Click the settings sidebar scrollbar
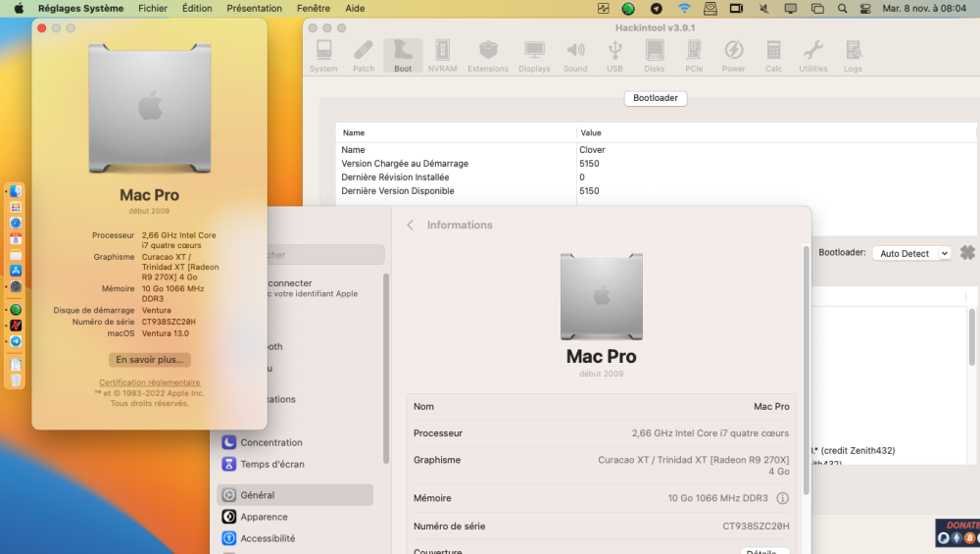The image size is (980, 554). (x=385, y=369)
